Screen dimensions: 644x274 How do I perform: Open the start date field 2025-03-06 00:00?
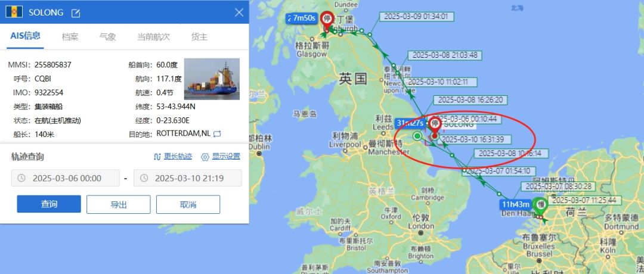coord(66,178)
